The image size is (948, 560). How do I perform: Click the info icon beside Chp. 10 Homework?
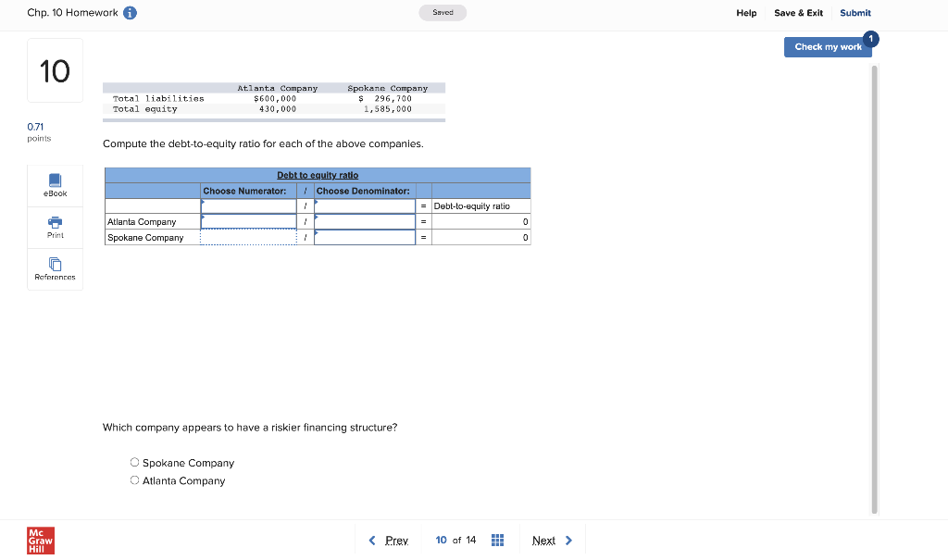pos(128,12)
